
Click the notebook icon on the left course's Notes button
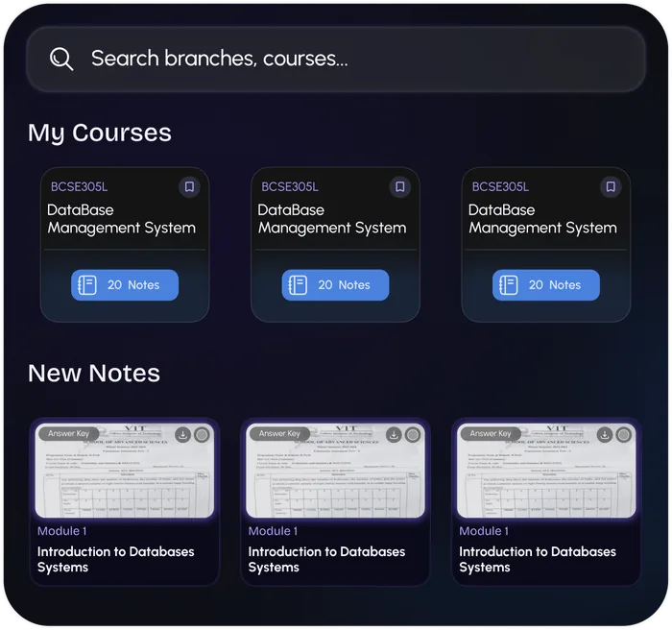(87, 285)
